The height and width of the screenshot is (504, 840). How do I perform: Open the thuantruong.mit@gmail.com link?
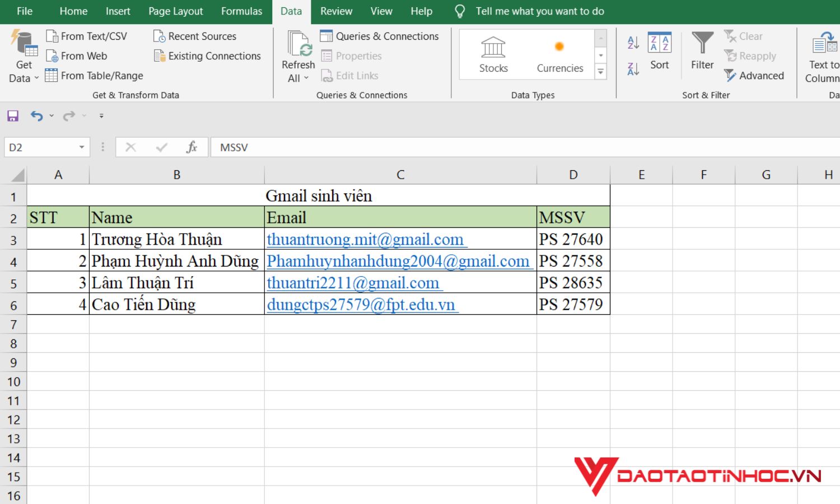365,239
